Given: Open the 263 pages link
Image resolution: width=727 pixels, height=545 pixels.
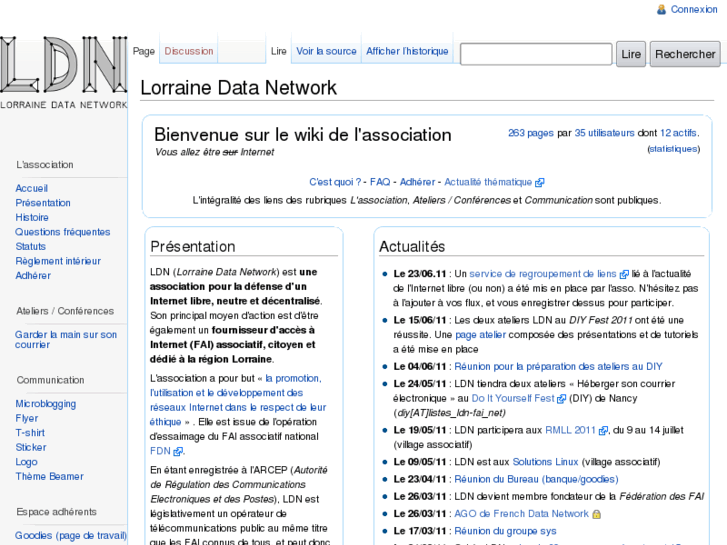Looking at the screenshot, I should pyautogui.click(x=531, y=133).
